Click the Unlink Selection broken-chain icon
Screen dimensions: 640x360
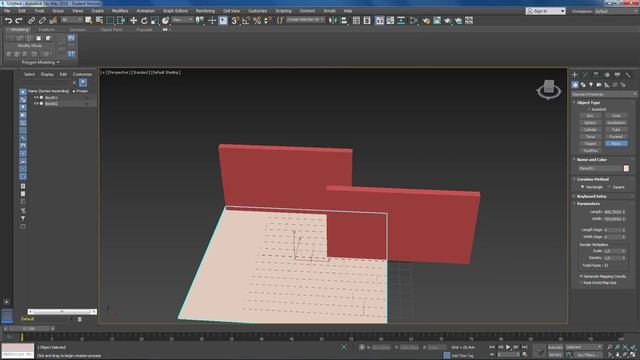tap(42, 20)
